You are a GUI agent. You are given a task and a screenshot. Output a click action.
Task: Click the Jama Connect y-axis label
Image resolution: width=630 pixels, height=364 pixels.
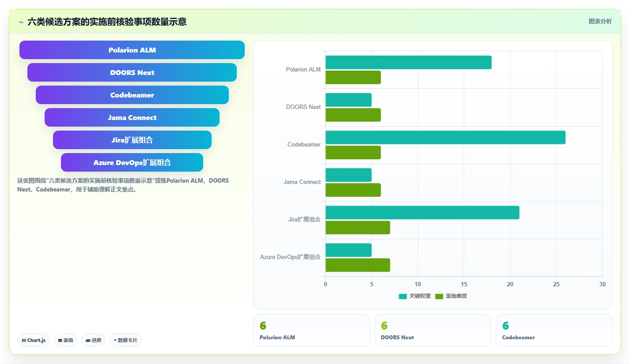302,182
